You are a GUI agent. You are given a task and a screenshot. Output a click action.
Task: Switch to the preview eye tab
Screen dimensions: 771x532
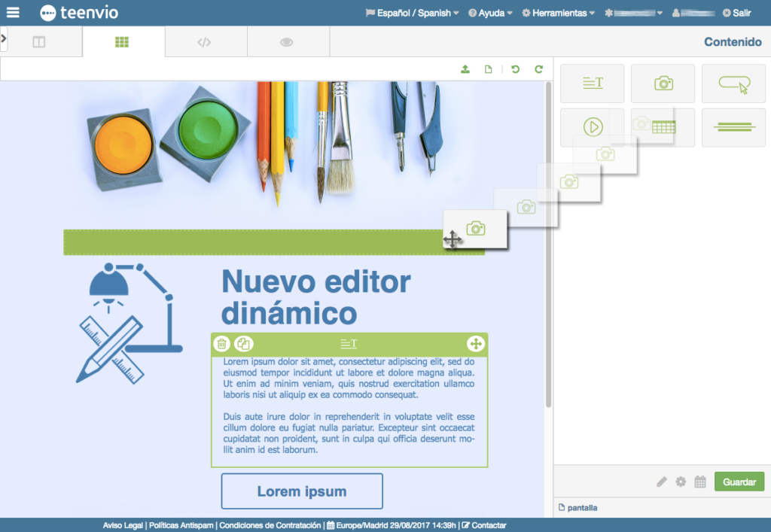click(x=287, y=42)
